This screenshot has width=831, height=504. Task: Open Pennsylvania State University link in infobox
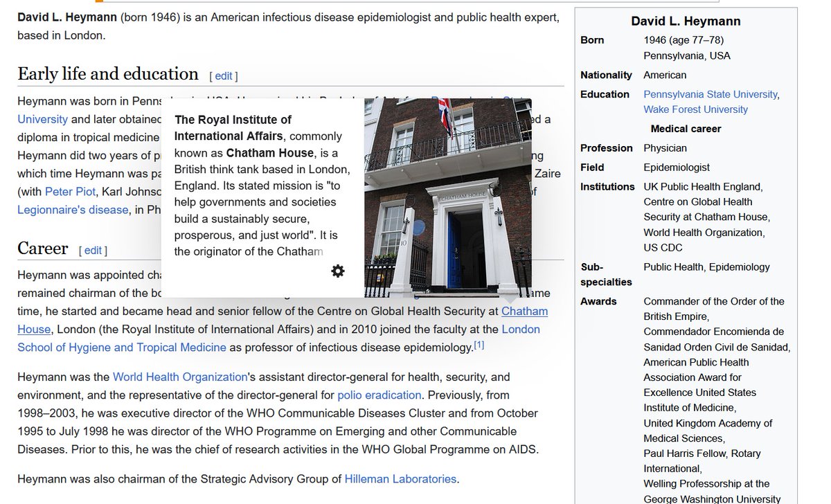coord(711,94)
